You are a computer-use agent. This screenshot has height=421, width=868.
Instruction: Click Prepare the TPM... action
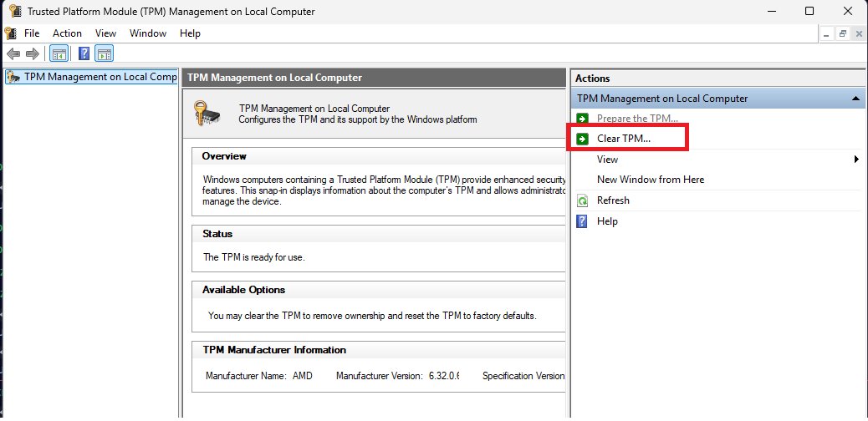click(x=637, y=119)
